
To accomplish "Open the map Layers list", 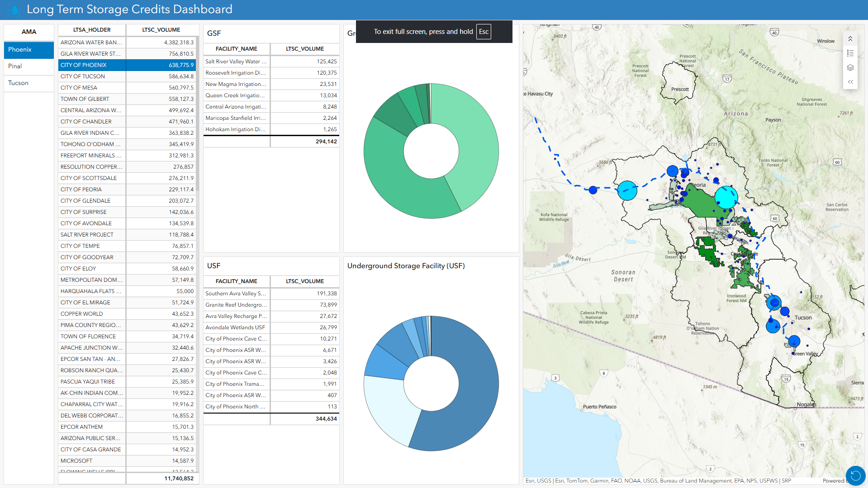I will 850,68.
